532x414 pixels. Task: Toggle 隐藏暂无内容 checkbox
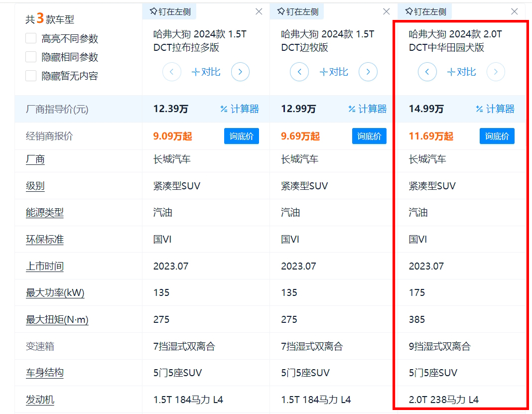pyautogui.click(x=31, y=75)
